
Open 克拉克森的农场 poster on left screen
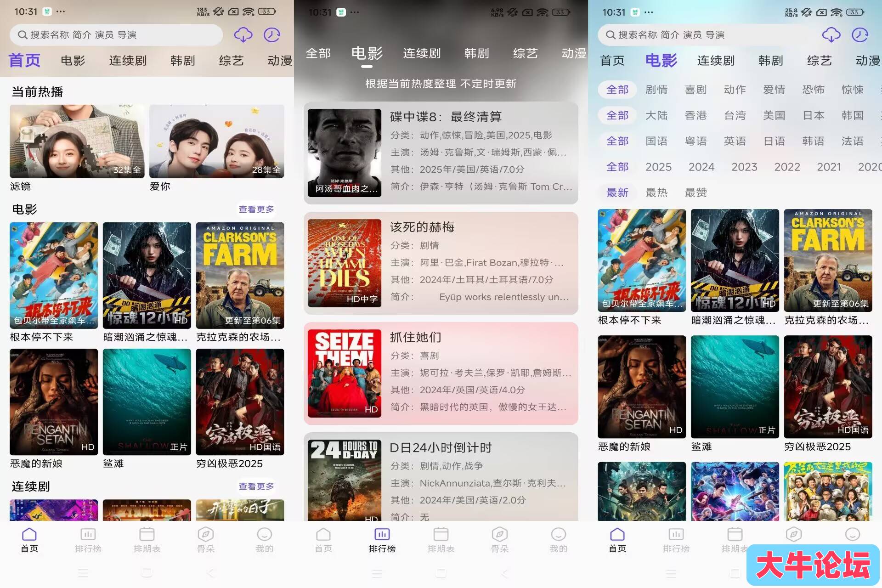(240, 275)
